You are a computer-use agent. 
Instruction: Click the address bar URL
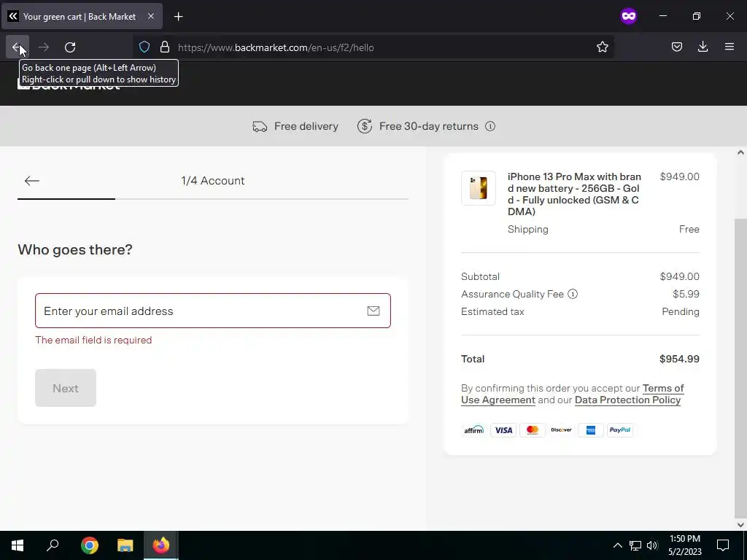click(276, 47)
